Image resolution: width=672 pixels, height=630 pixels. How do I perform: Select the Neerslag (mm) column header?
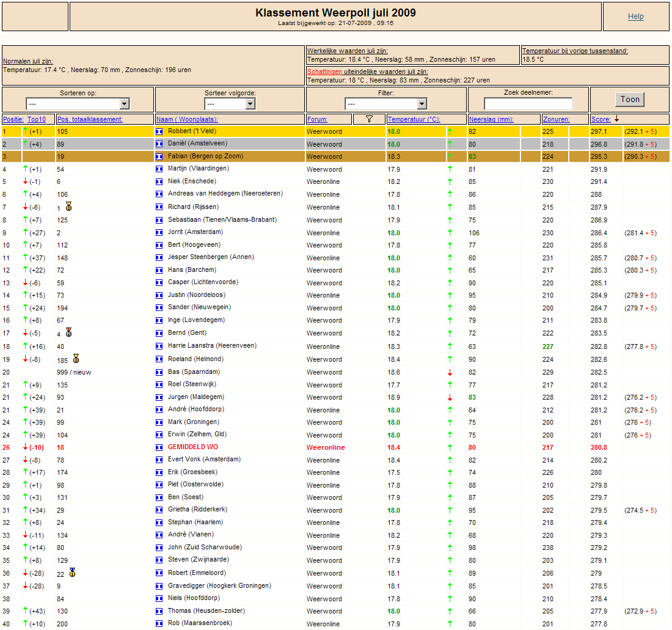click(x=491, y=119)
